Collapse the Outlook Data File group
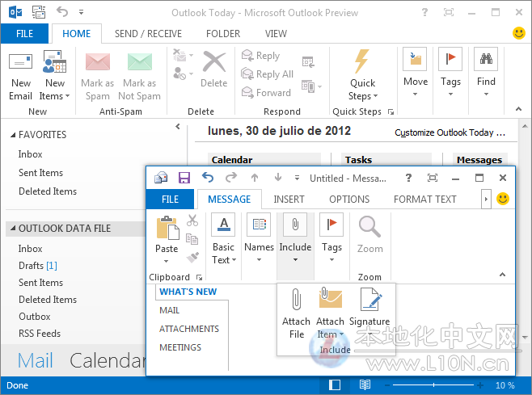Image resolution: width=532 pixels, height=395 pixels. click(x=11, y=229)
